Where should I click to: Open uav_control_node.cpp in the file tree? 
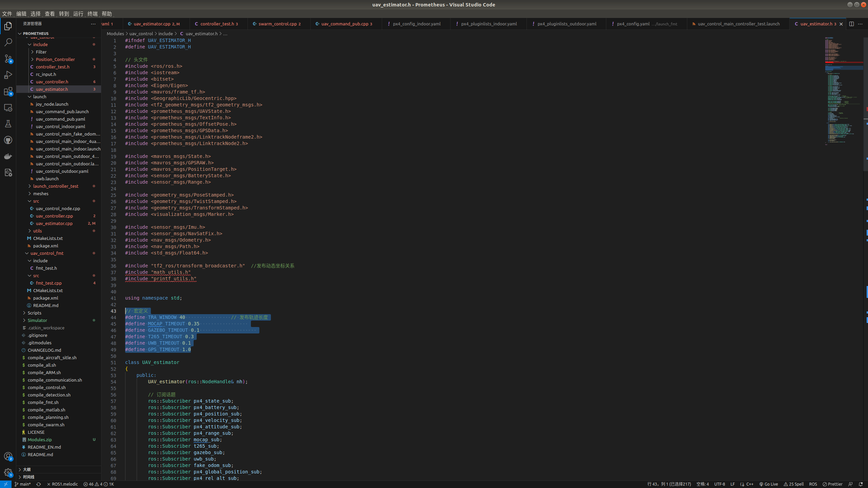(58, 209)
